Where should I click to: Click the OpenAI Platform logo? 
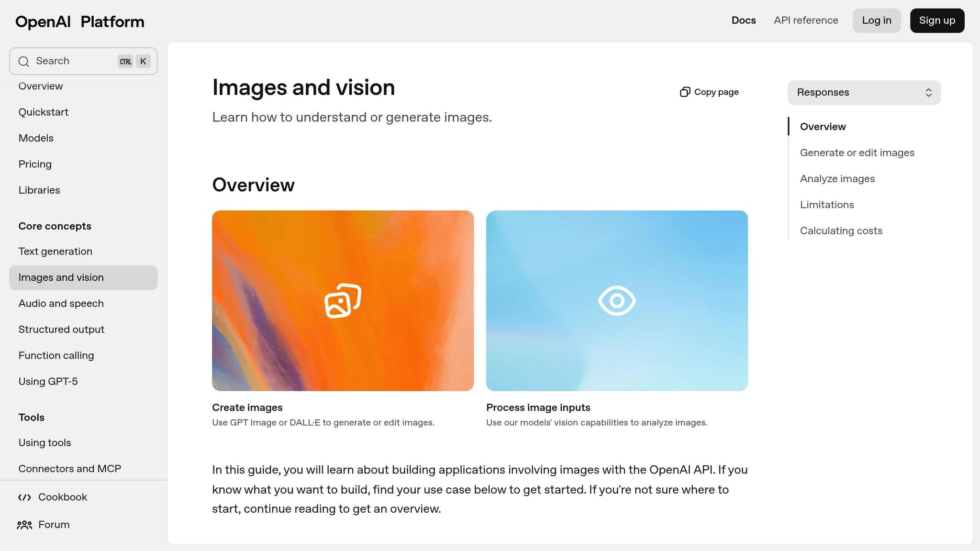coord(79,22)
